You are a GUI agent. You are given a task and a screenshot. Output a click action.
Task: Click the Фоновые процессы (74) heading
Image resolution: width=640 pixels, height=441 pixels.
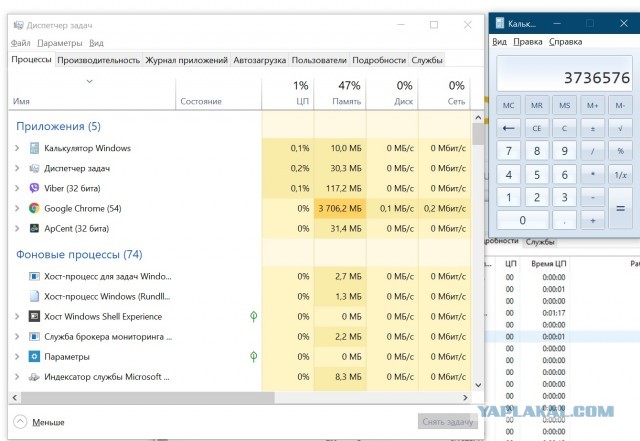pyautogui.click(x=79, y=254)
